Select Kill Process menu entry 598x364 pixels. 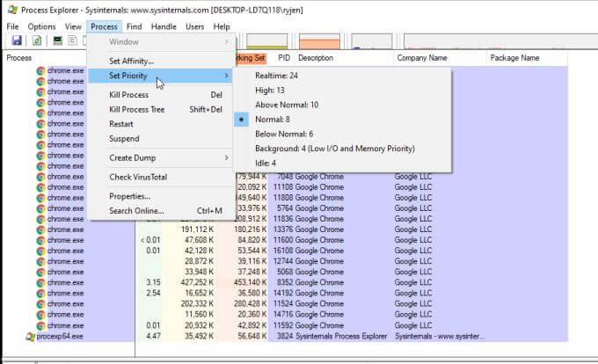click(160, 95)
